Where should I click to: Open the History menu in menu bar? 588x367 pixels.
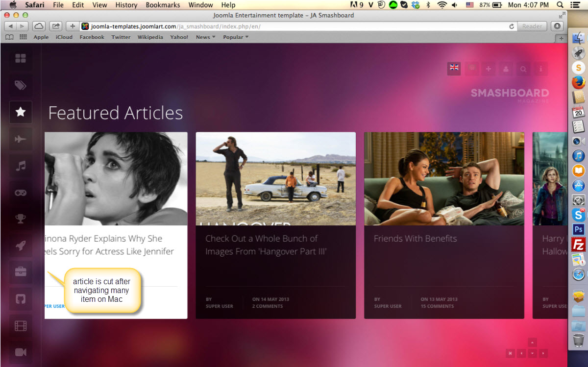coord(126,5)
